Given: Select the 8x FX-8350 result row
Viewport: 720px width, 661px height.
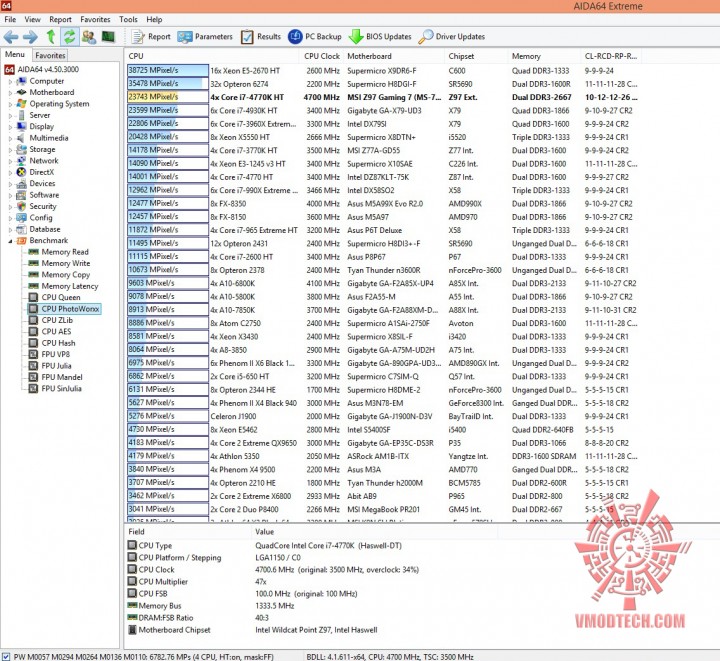Looking at the screenshot, I should point(382,204).
